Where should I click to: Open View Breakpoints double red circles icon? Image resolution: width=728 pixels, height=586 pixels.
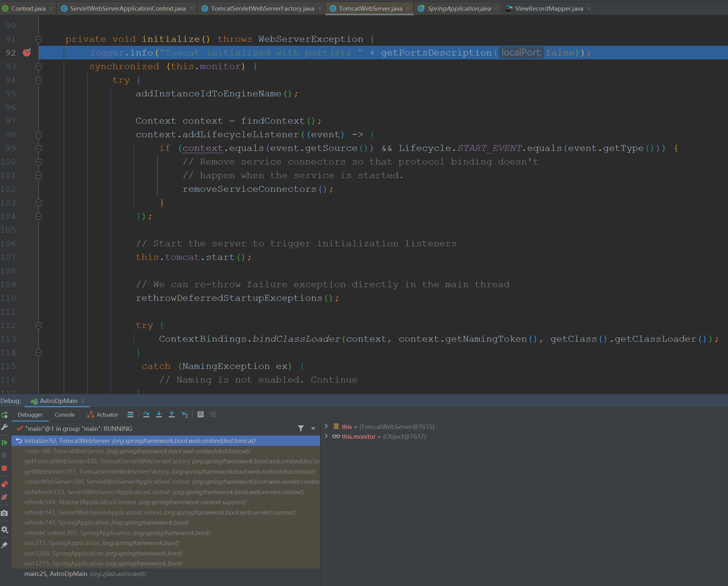[5, 484]
